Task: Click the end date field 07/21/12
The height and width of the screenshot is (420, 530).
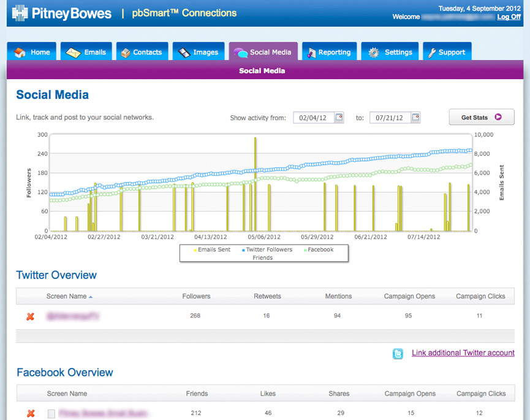Action: click(390, 118)
